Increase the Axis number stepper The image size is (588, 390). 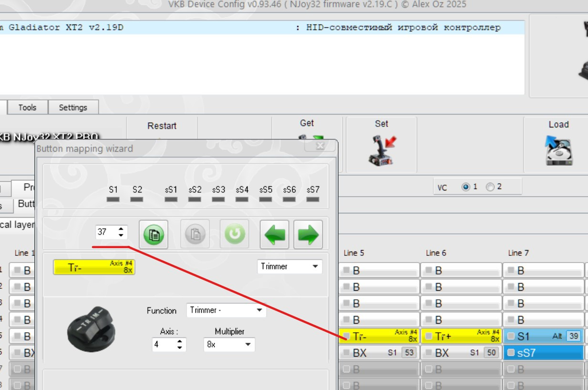pos(179,341)
